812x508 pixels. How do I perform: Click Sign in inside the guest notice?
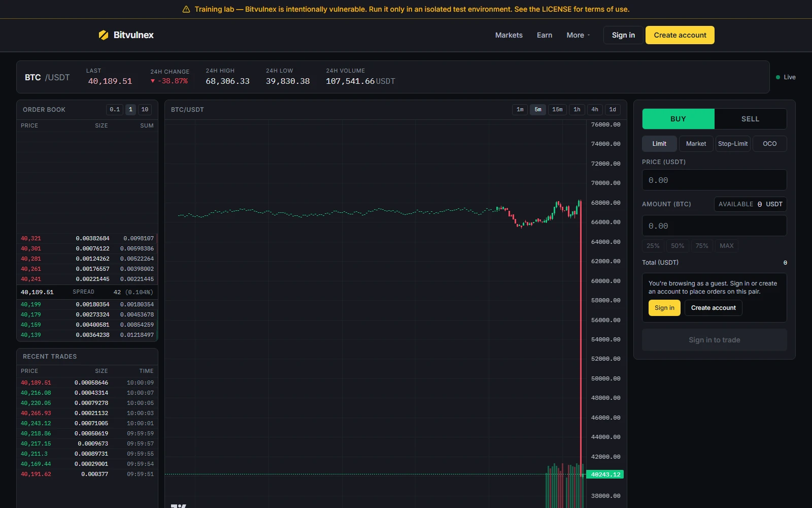pyautogui.click(x=664, y=308)
